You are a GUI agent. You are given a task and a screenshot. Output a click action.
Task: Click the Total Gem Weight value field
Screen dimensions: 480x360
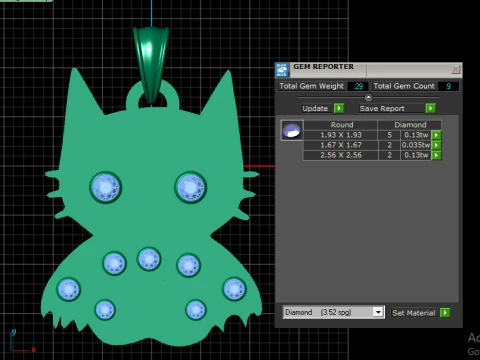pyautogui.click(x=358, y=86)
